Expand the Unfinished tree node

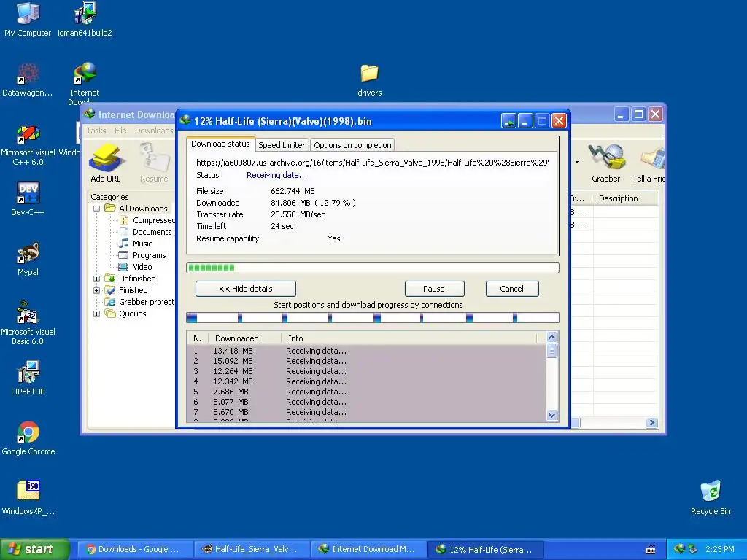[x=97, y=279]
